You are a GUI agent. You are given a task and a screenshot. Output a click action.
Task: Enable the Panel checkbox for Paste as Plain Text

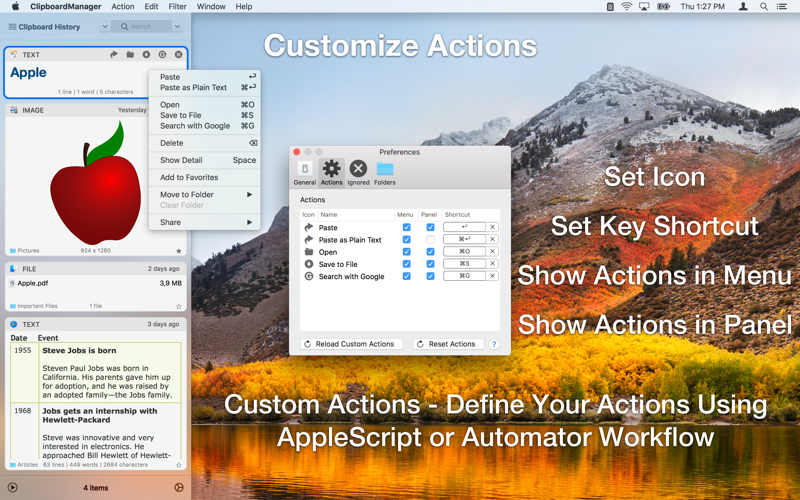tap(430, 239)
